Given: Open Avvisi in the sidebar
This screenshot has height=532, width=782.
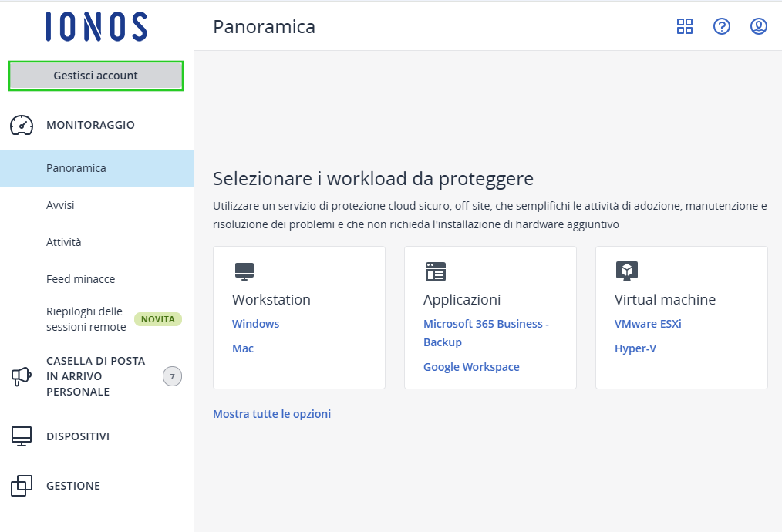Looking at the screenshot, I should click(x=60, y=205).
